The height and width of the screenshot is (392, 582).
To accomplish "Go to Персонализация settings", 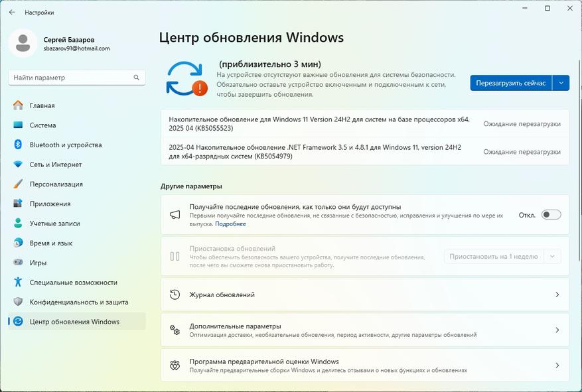I will click(77, 184).
